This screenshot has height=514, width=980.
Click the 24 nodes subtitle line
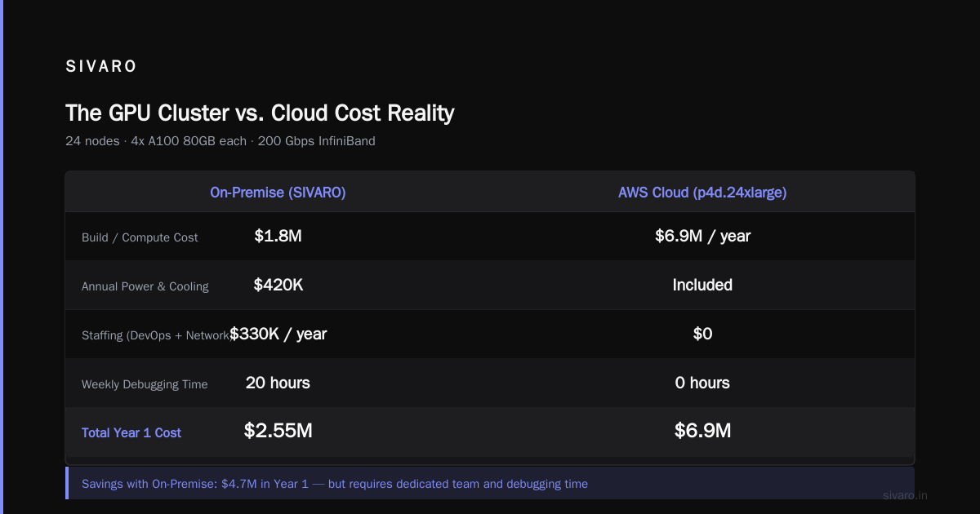coord(220,141)
